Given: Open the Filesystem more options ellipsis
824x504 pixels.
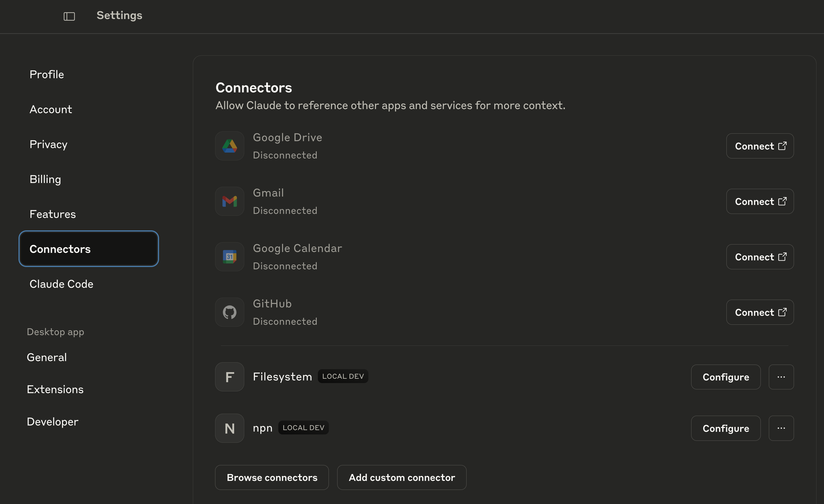Looking at the screenshot, I should (781, 377).
